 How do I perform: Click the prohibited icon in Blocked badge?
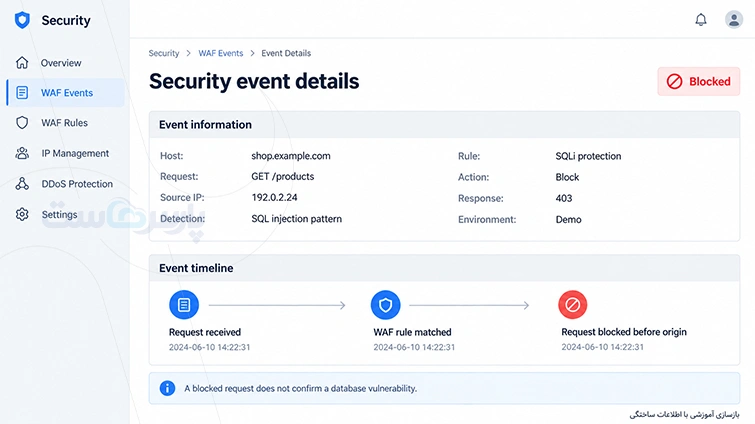[x=674, y=81]
